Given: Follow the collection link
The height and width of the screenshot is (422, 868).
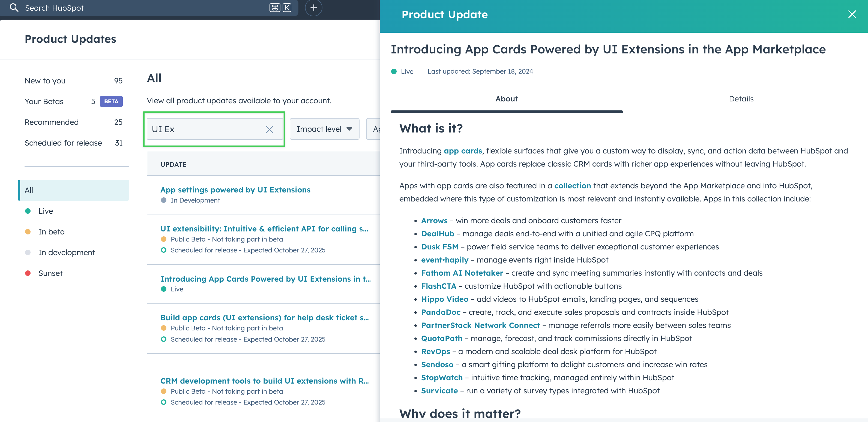Looking at the screenshot, I should point(573,186).
